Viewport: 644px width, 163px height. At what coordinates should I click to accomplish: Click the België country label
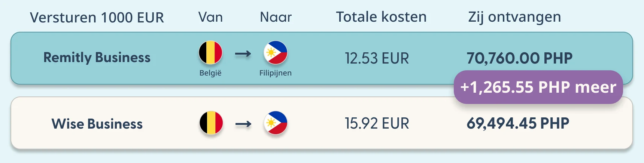click(210, 73)
